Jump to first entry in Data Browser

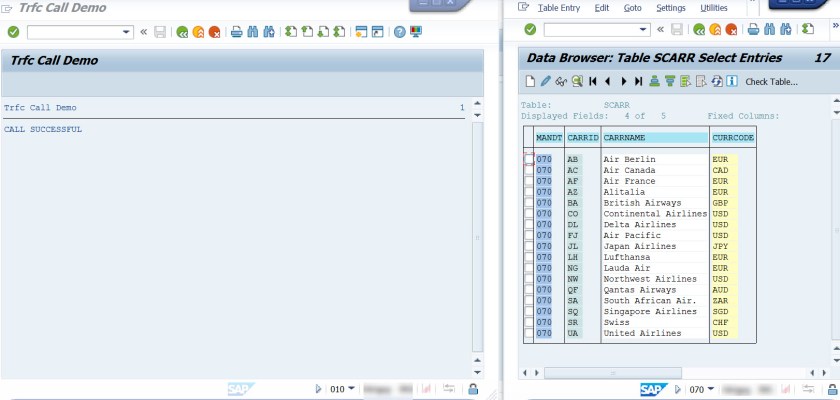[592, 81]
